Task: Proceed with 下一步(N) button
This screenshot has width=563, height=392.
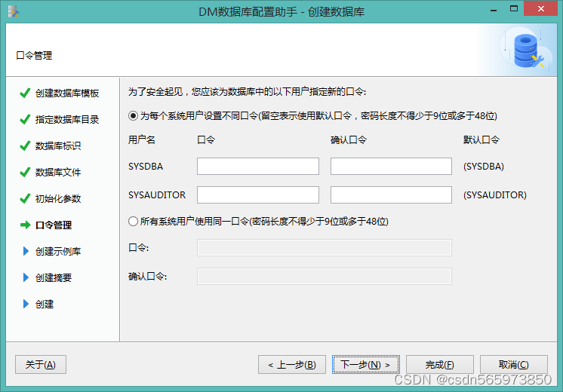Action: point(366,364)
